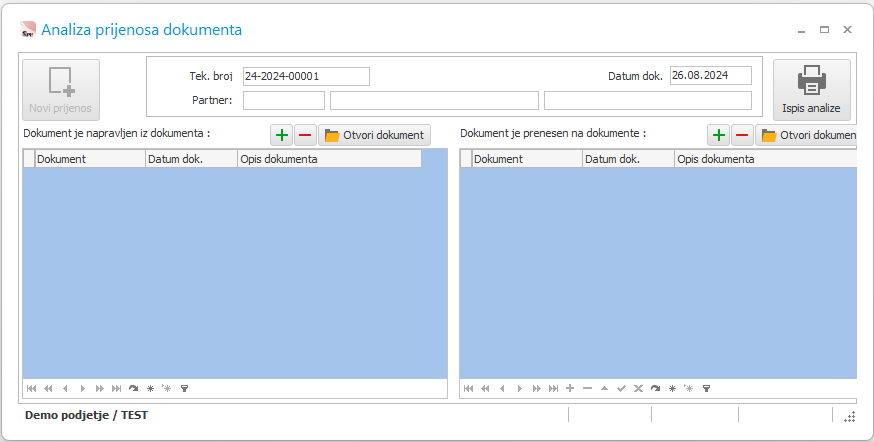Image resolution: width=874 pixels, height=442 pixels.
Task: Insert record via right navigator plus icon
Action: (x=570, y=388)
